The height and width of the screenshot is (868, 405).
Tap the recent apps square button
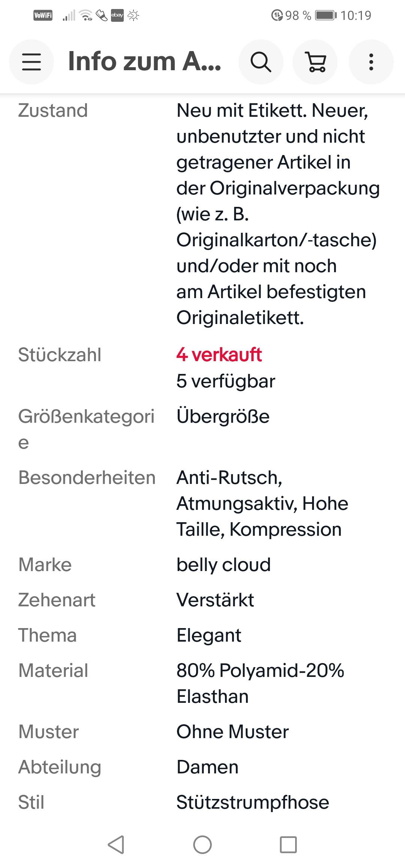pyautogui.click(x=288, y=845)
